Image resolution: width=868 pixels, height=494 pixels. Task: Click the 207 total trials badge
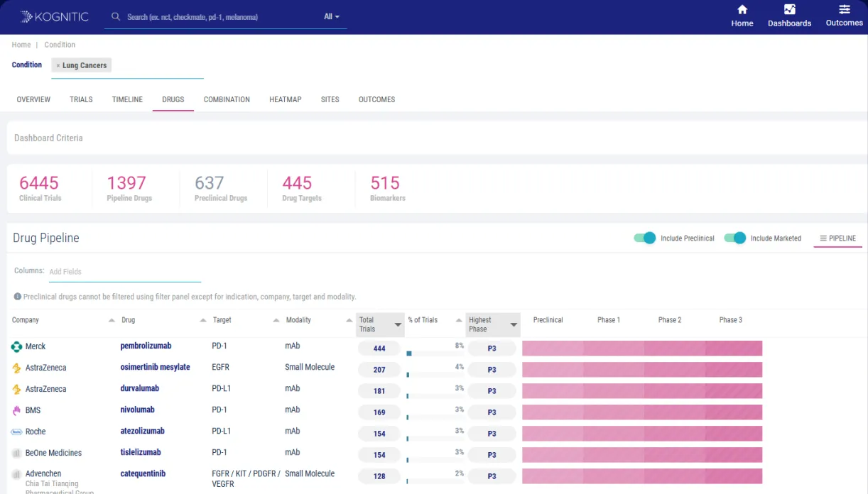[x=379, y=370]
